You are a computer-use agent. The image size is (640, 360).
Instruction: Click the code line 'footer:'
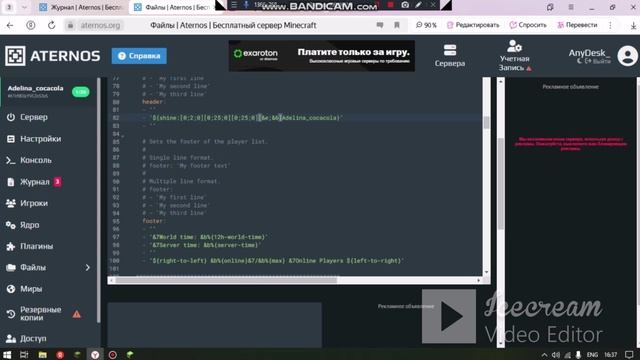click(154, 221)
